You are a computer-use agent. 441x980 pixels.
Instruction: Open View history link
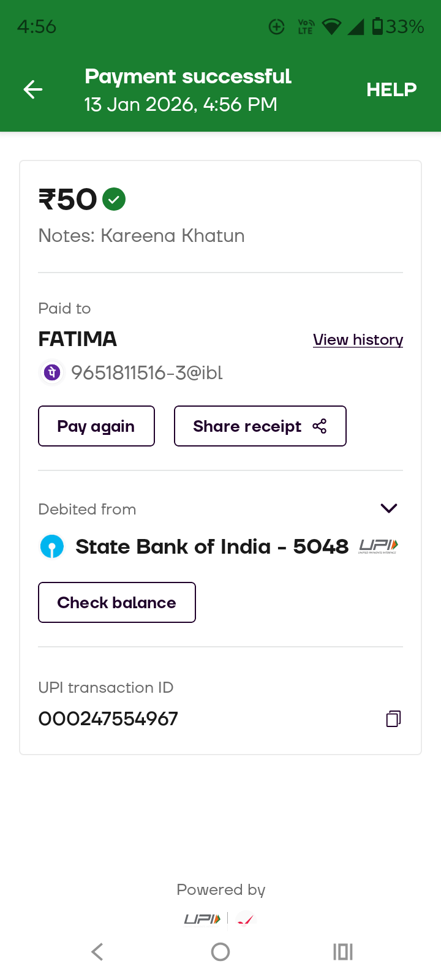[x=358, y=339]
